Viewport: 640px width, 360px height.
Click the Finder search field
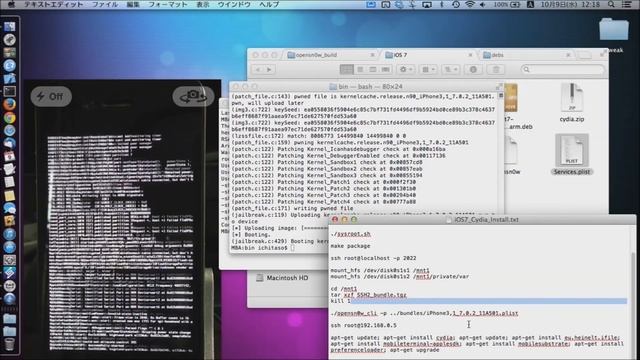[562, 70]
